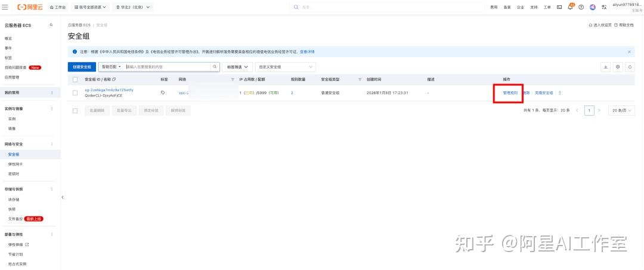Open the 查看详情 link in the notice
Viewport: 644px width, 270px height.
(307, 52)
